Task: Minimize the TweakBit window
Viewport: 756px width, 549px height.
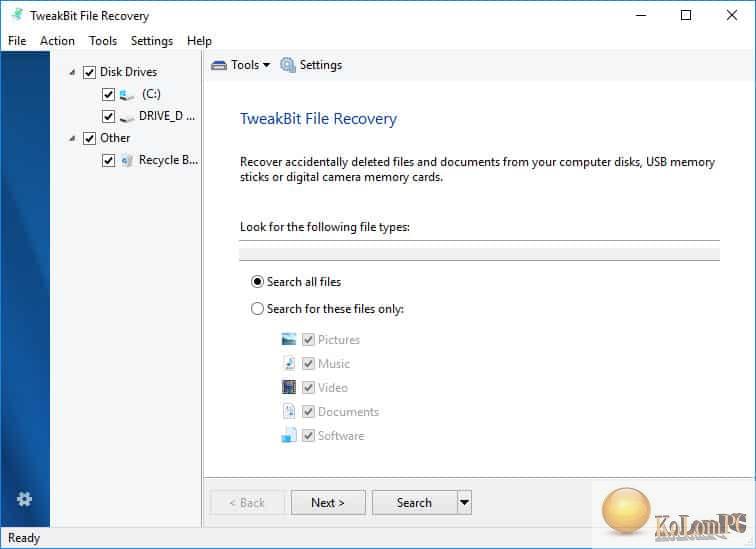Action: coord(641,15)
